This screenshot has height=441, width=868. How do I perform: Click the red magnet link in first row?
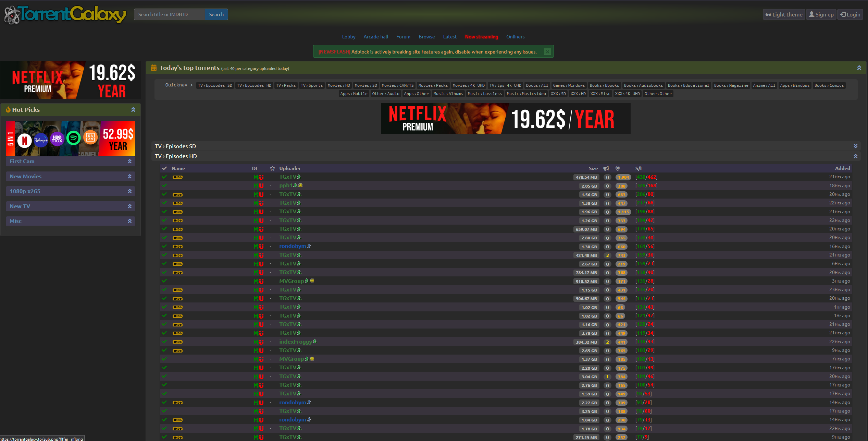point(261,177)
